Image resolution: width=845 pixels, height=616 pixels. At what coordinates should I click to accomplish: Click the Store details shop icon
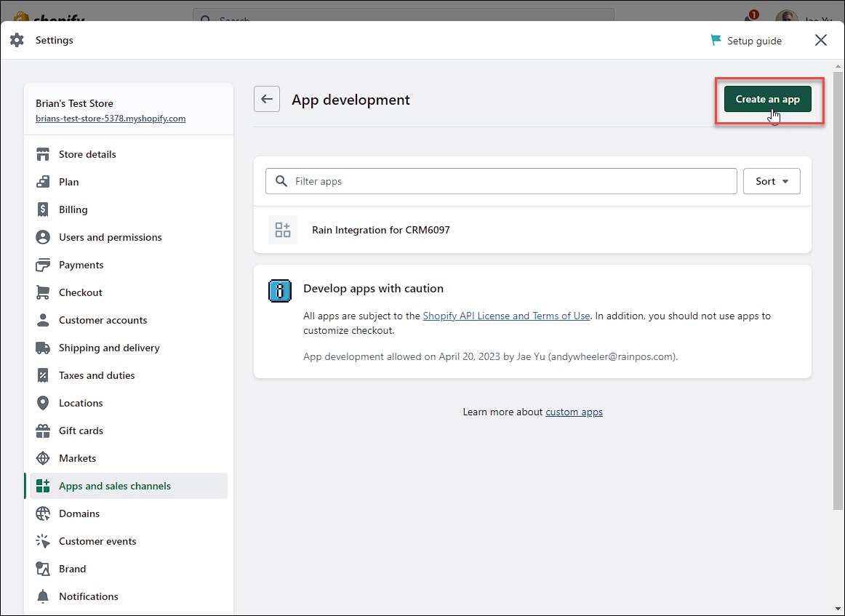tap(43, 154)
